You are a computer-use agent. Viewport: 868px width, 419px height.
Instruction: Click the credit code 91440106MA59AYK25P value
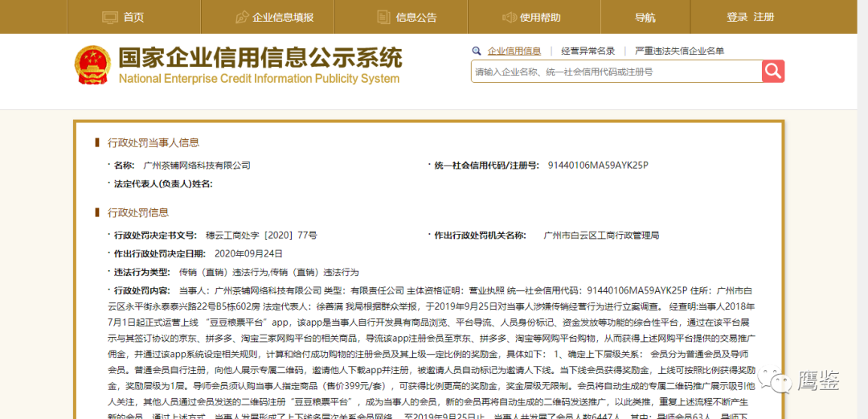(597, 166)
